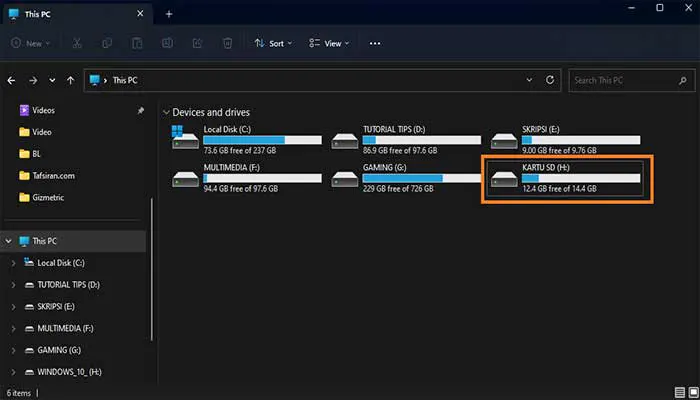Click the navigation pane scrollbar
700x400 pixels.
152,270
